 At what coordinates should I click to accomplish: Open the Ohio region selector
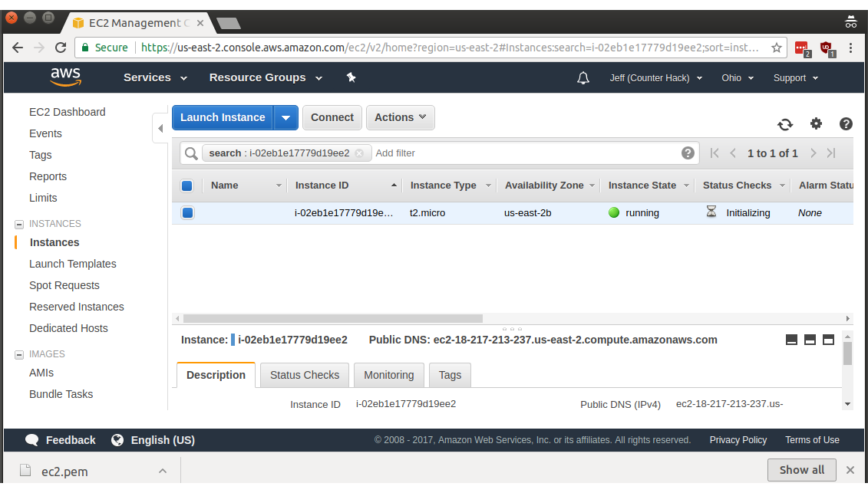coord(738,78)
